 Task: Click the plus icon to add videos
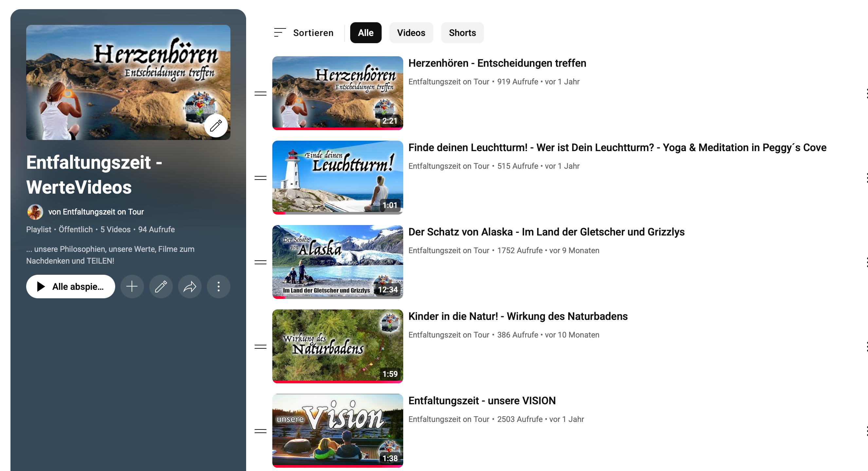point(132,287)
